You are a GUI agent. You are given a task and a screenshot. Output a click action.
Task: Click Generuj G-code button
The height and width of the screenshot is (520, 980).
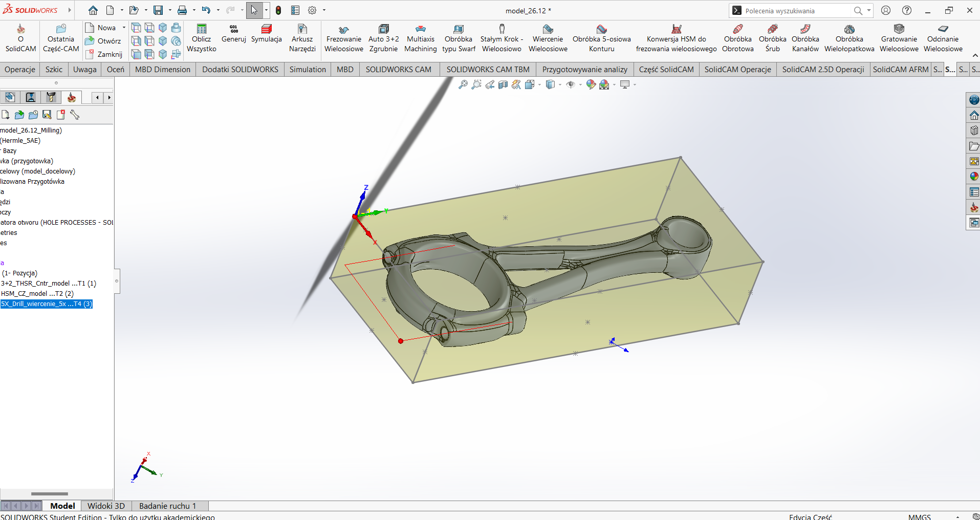234,34
